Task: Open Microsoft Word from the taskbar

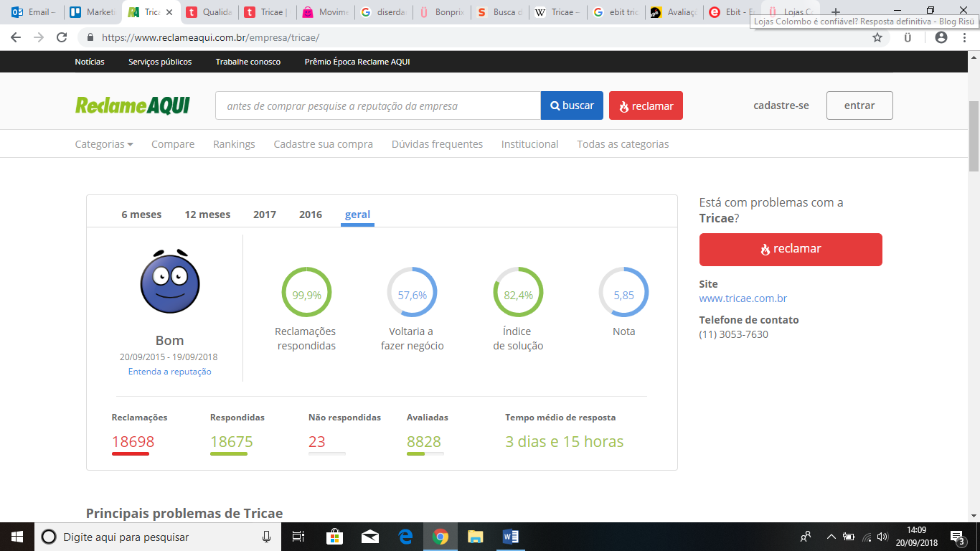Action: point(510,537)
